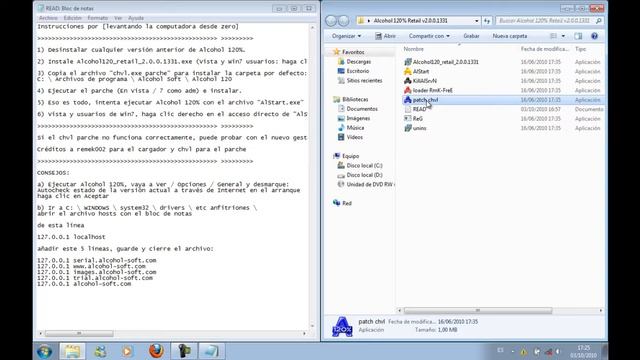Click the Abrir toolbar button

[385, 36]
